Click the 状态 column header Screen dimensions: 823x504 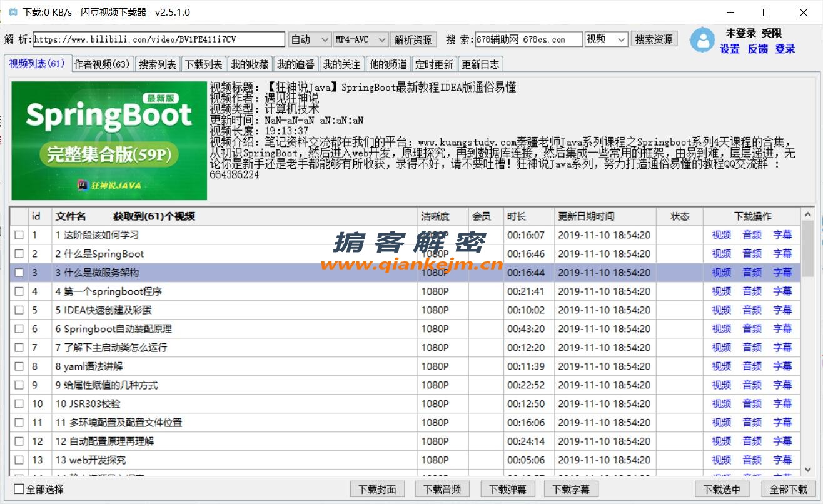pyautogui.click(x=680, y=216)
